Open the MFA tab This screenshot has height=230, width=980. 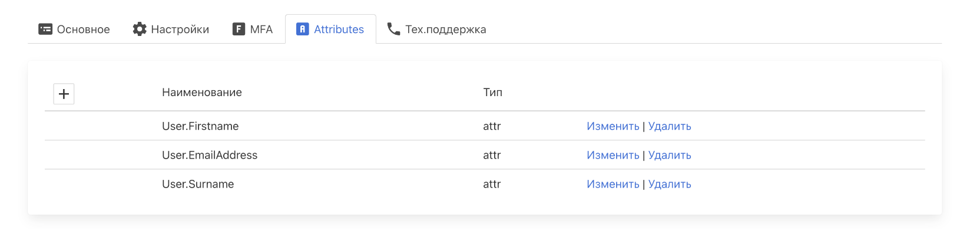(x=253, y=29)
